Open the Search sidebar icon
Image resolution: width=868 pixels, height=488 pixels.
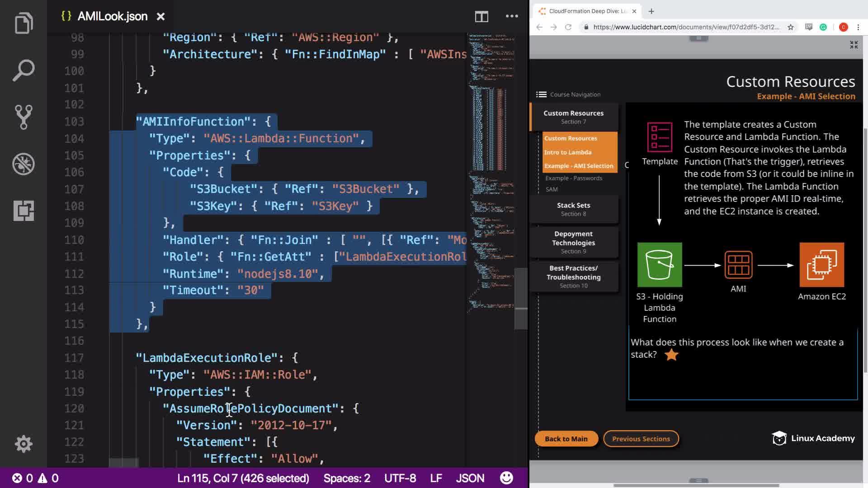pyautogui.click(x=24, y=70)
